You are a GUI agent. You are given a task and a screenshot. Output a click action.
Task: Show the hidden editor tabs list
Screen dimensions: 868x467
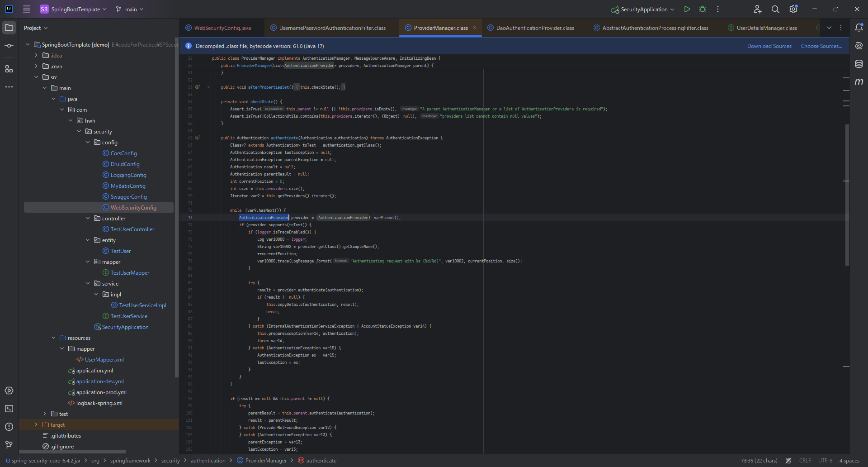point(829,28)
